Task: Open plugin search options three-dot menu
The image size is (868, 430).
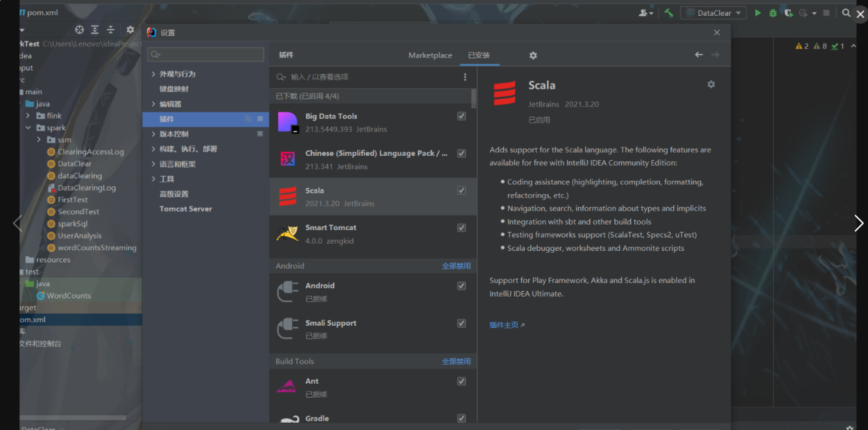Action: point(465,77)
